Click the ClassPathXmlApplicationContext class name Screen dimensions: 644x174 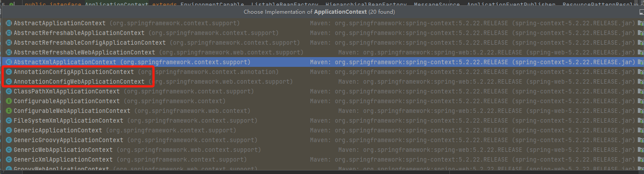coord(66,91)
